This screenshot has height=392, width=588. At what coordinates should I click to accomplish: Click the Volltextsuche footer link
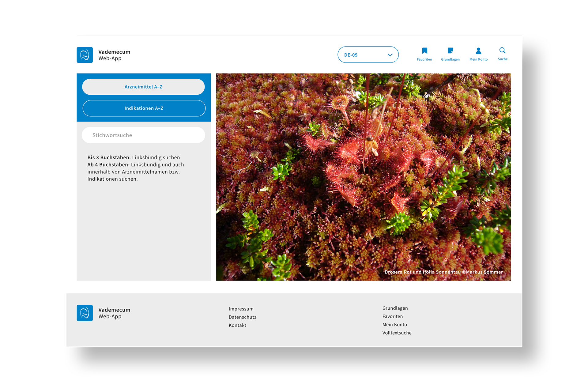[397, 333]
